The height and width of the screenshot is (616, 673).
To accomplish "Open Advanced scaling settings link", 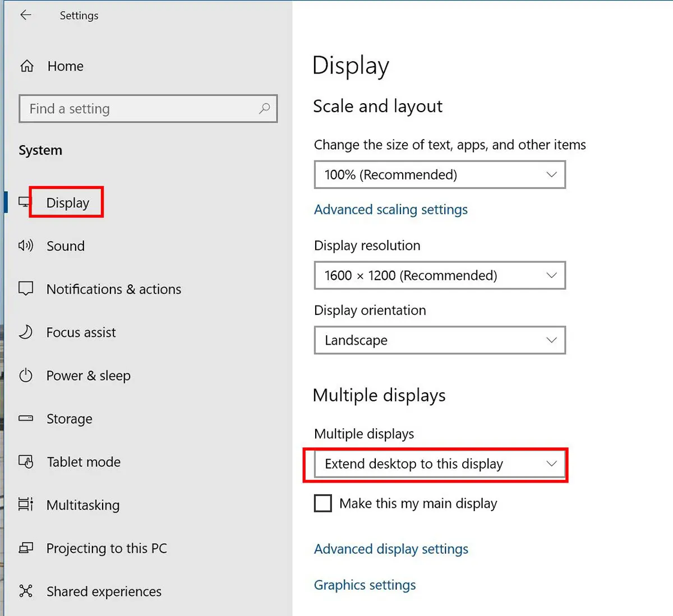I will (391, 210).
